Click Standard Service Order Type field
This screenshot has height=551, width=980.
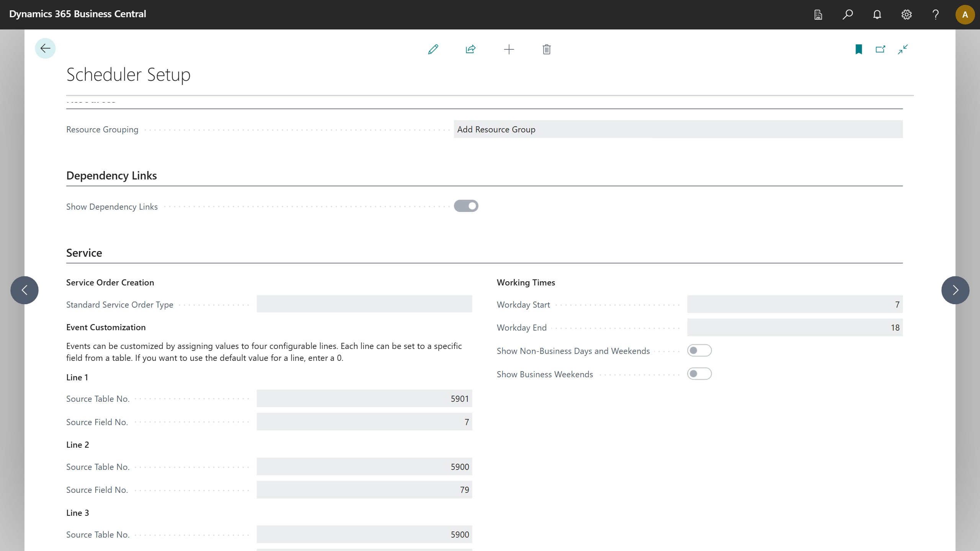click(x=364, y=304)
